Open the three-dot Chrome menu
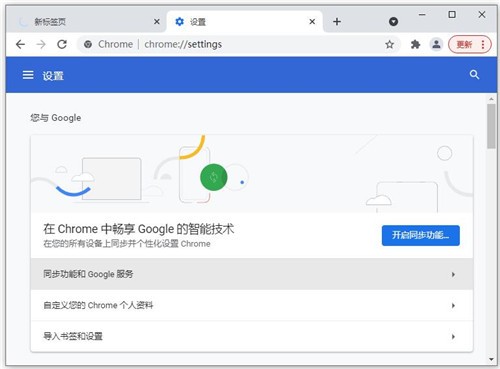The width and height of the screenshot is (500, 369). point(483,44)
